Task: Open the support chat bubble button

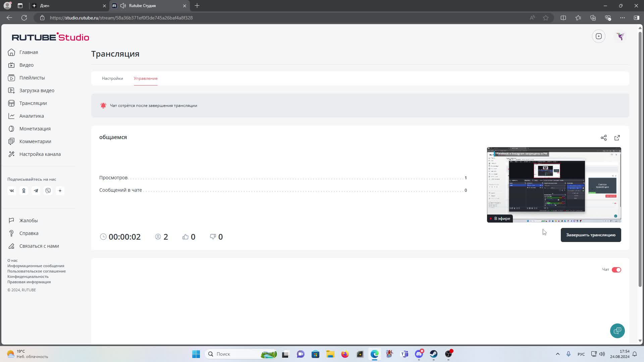Action: tap(617, 331)
